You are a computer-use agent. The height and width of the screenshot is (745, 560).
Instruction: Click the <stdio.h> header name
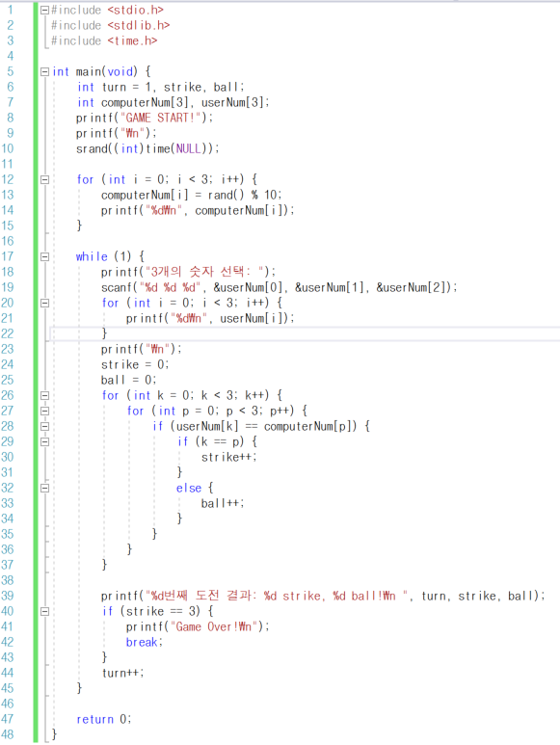(x=135, y=10)
